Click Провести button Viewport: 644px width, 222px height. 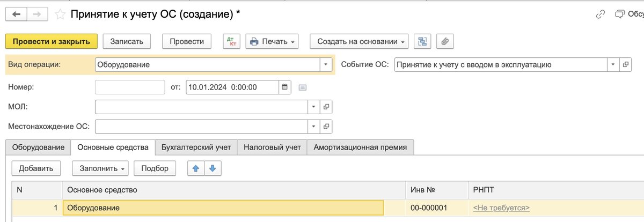click(187, 41)
